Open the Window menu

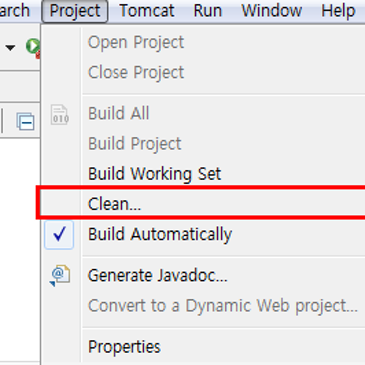[x=271, y=11]
